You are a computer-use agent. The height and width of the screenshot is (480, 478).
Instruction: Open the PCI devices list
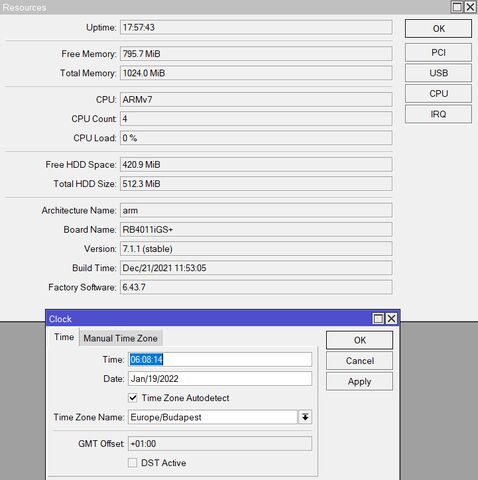[438, 52]
